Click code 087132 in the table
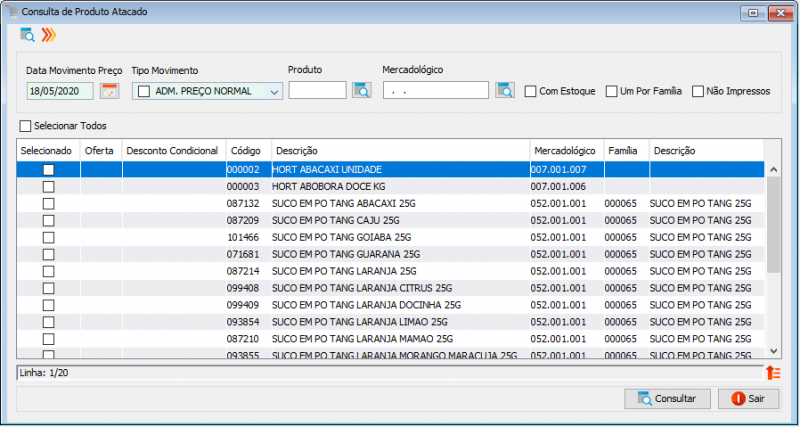The width and height of the screenshot is (800, 427). pos(243,204)
